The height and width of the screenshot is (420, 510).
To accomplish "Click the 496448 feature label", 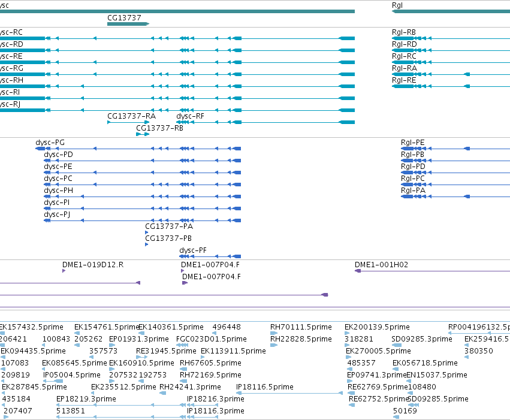I will [227, 327].
